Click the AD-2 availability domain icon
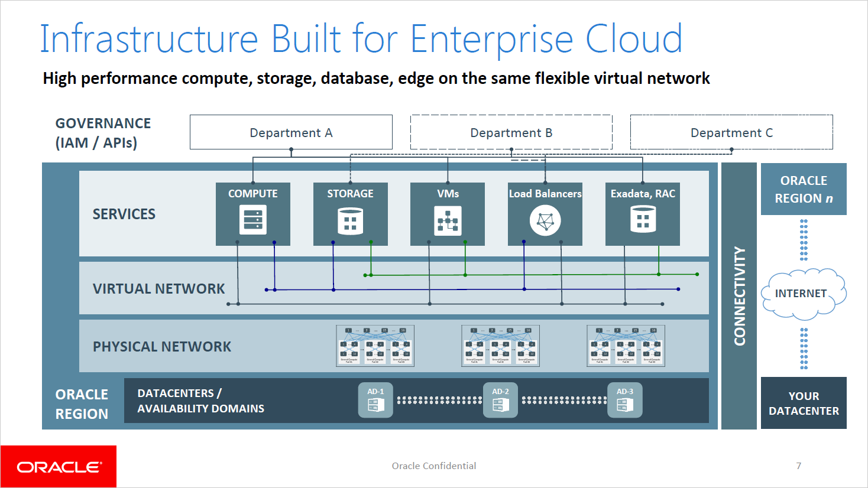The image size is (868, 488). coord(500,404)
